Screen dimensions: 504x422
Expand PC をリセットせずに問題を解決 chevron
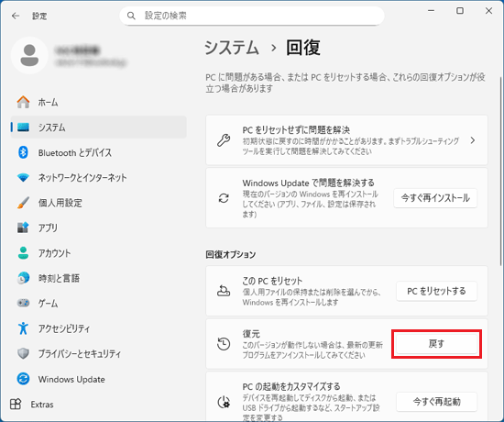[x=473, y=140]
